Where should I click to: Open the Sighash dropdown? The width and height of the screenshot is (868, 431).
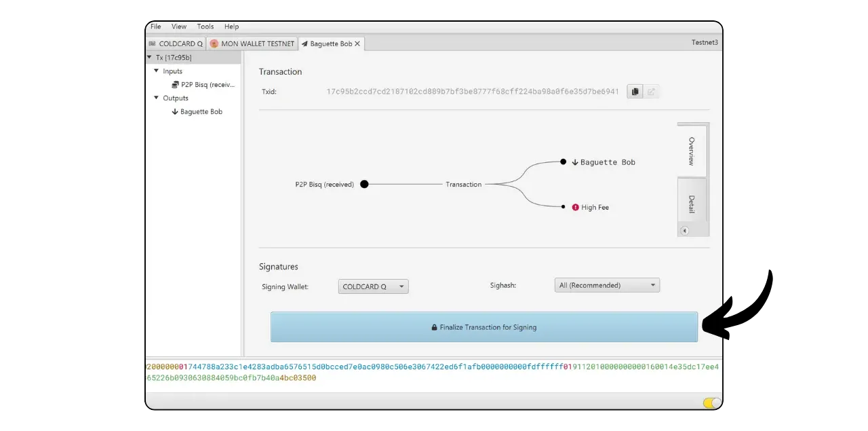tap(607, 286)
